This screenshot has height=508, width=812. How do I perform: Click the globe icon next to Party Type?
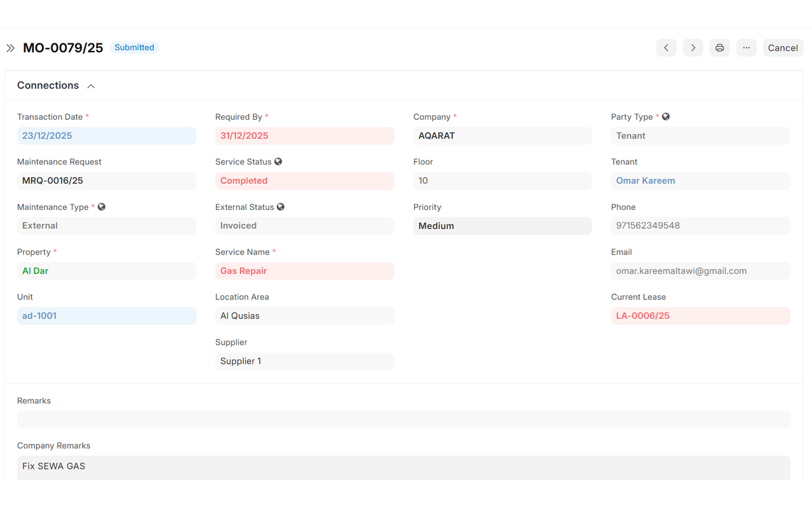(x=666, y=117)
